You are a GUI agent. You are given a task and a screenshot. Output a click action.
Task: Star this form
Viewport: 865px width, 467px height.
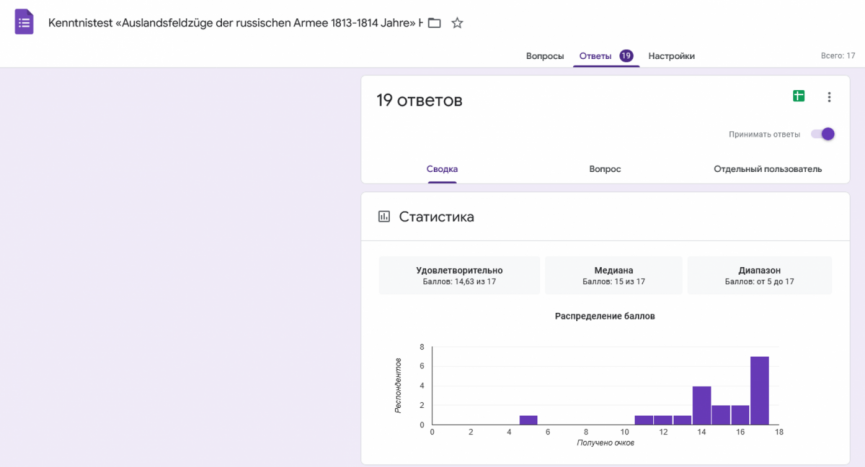457,23
